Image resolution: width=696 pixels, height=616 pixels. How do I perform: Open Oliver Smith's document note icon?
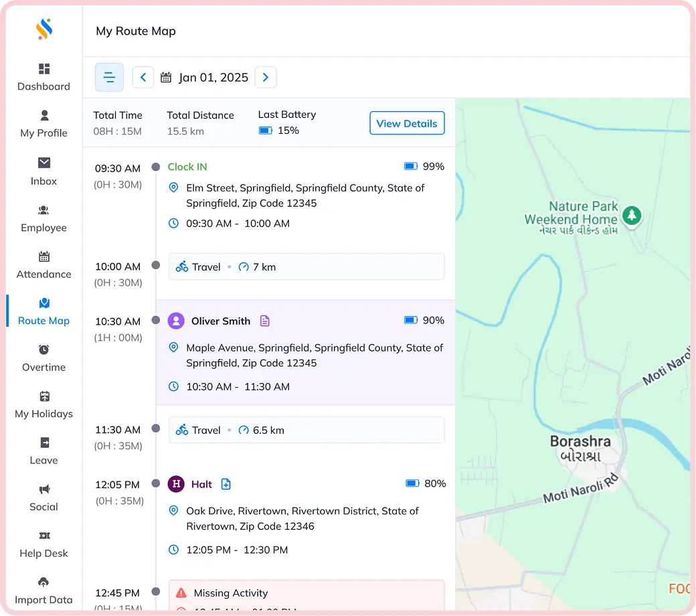(x=264, y=321)
